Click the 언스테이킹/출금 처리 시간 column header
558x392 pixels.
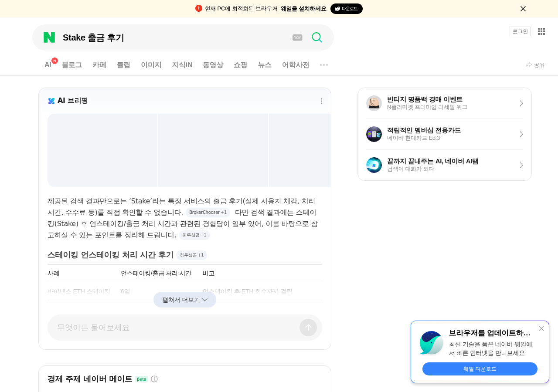click(156, 274)
